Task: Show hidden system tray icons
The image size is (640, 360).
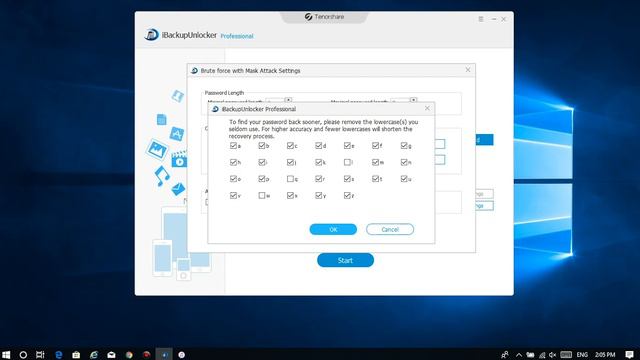Action: [518, 355]
